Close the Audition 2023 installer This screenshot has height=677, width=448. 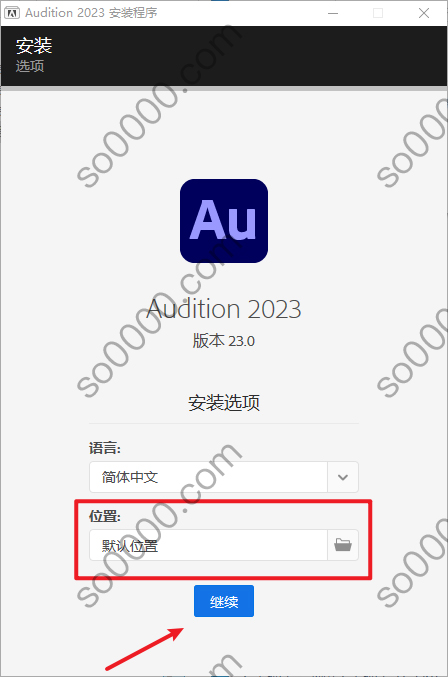tap(424, 13)
